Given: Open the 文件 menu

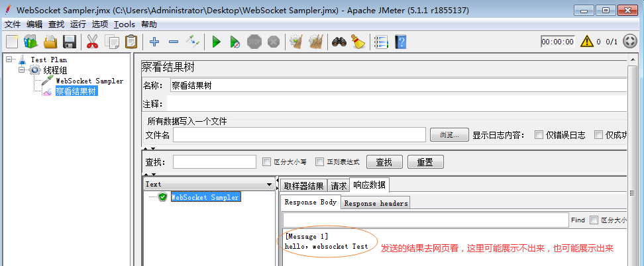Looking at the screenshot, I should click(13, 24).
